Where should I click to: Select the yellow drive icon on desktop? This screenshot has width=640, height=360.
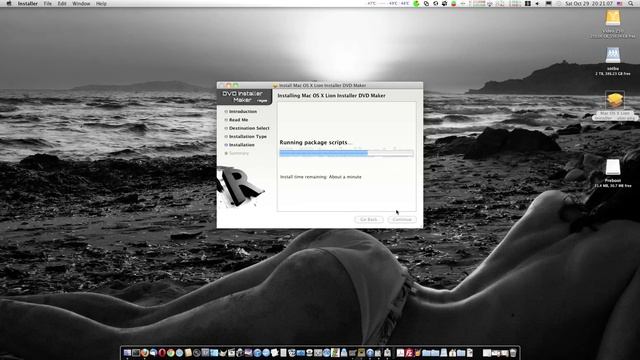pyautogui.click(x=613, y=18)
